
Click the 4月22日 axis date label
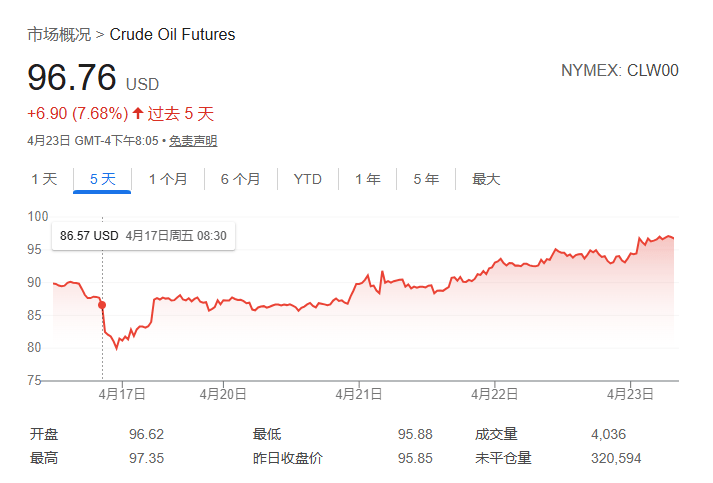coord(495,394)
